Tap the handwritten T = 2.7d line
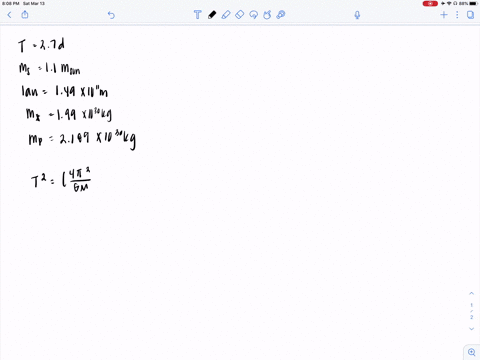This screenshot has width=480, height=360. click(41, 45)
